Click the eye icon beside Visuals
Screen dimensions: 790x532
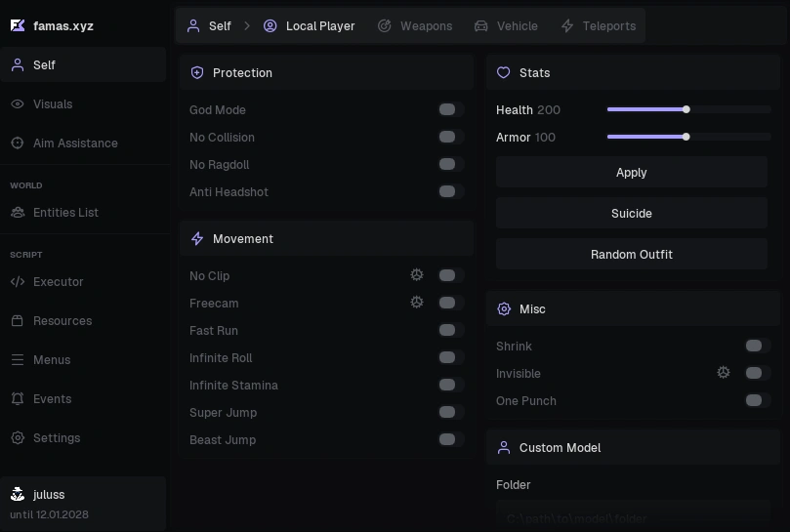(x=18, y=104)
